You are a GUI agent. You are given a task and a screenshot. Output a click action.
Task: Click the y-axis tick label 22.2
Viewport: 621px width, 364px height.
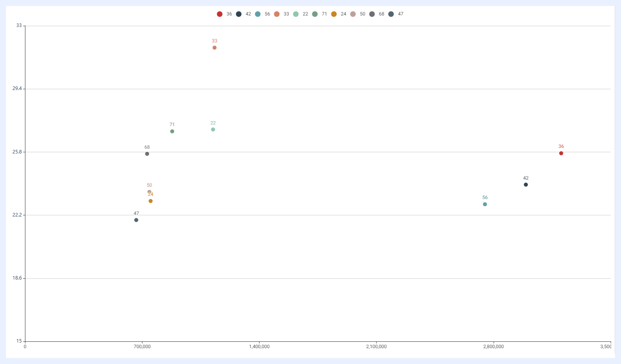coord(17,215)
